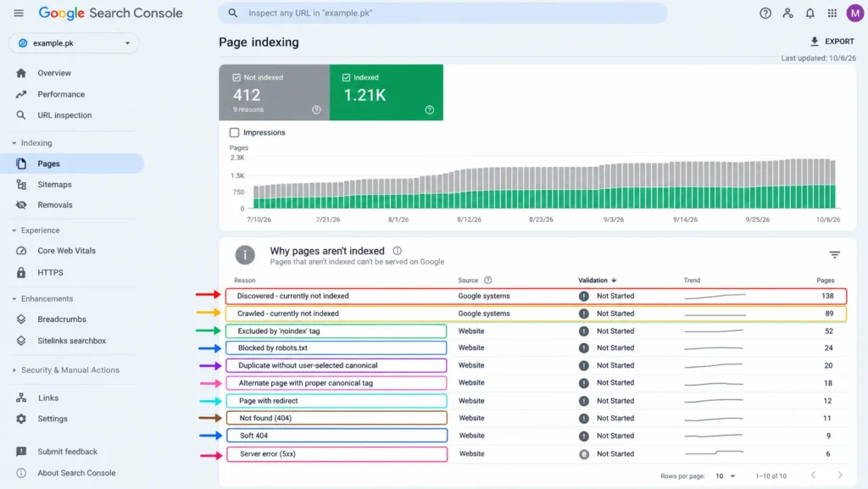868x489 pixels.
Task: Open users and permissions icon
Action: click(787, 13)
